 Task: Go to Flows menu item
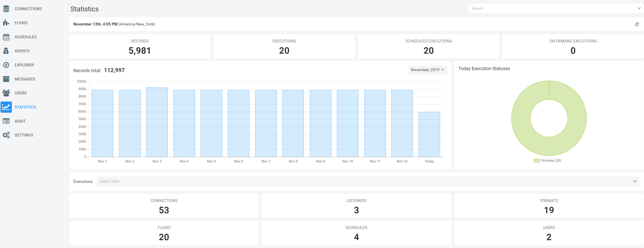point(21,23)
